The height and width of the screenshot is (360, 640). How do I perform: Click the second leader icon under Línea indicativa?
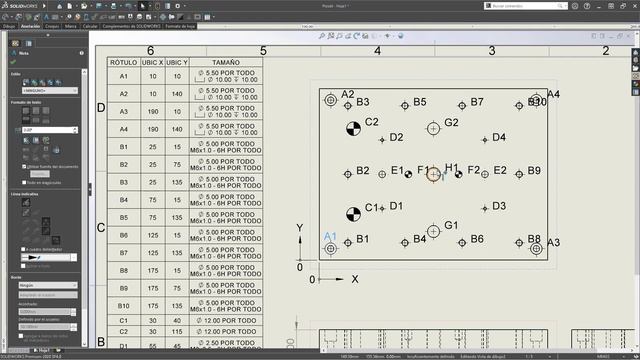[x=26, y=212]
